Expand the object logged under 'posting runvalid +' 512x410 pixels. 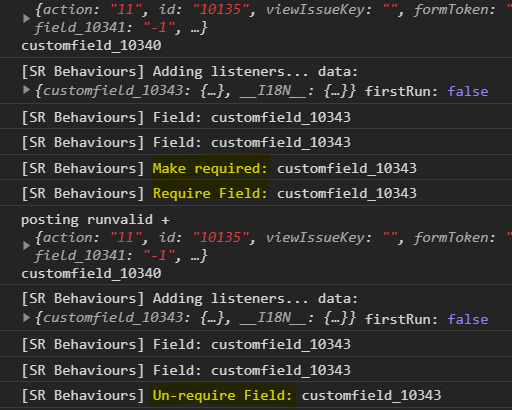click(x=26, y=246)
